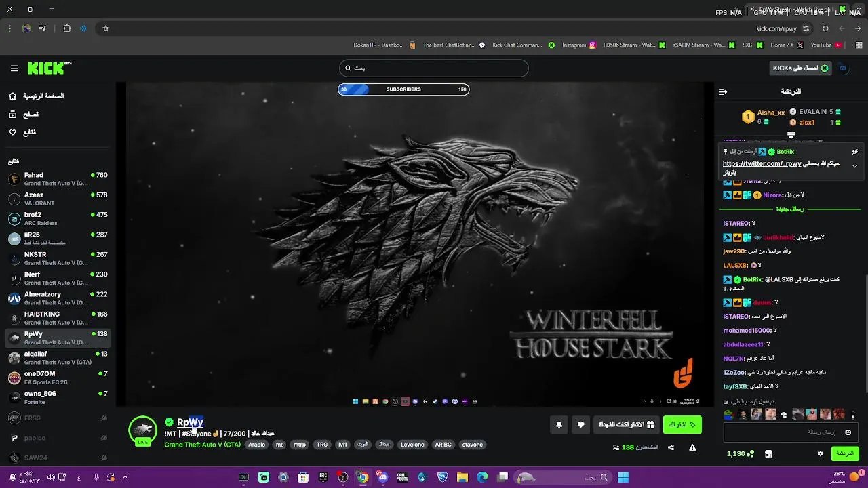Click the green subscribe button
Screen dimensions: 868x488
(682, 425)
